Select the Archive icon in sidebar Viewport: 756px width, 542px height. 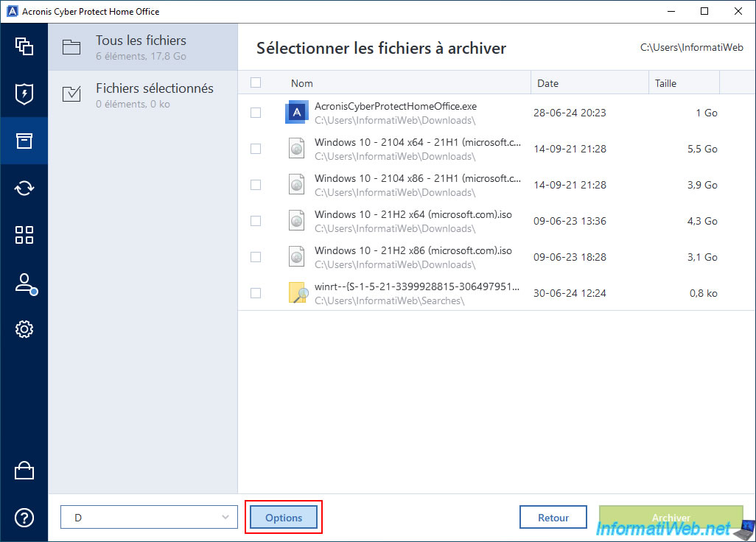(24, 141)
